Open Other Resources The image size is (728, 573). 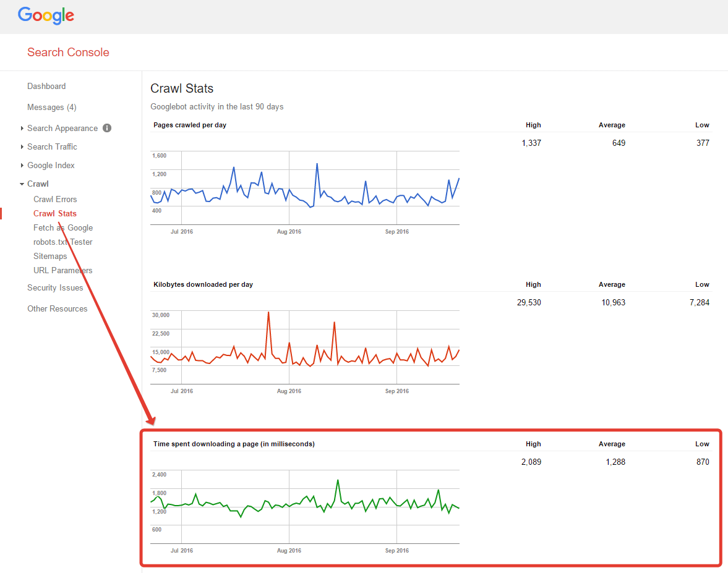coord(57,308)
